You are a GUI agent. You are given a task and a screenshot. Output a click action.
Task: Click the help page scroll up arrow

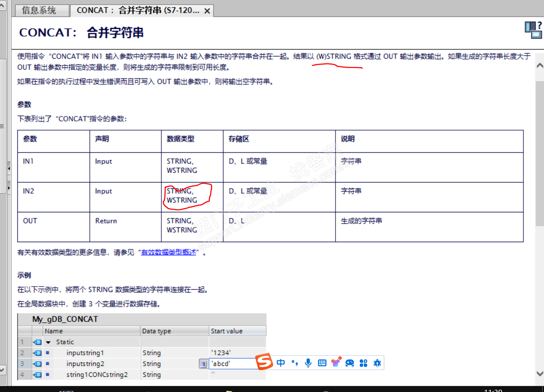[x=539, y=66]
